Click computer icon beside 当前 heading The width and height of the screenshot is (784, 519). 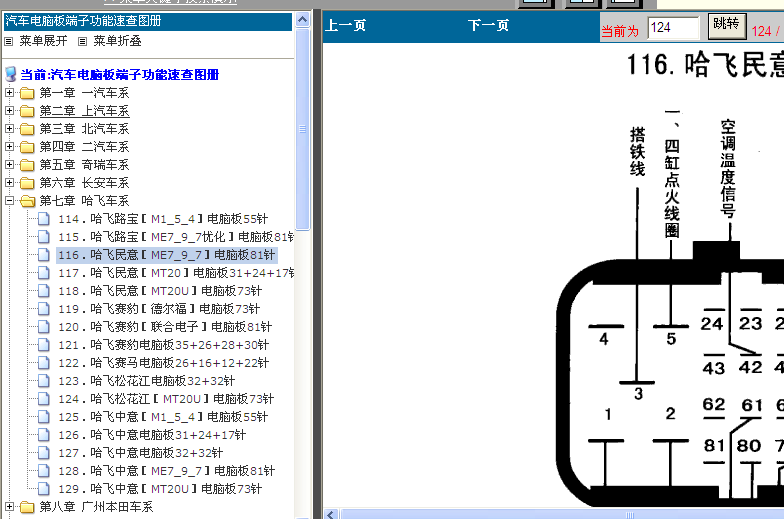tap(10, 74)
